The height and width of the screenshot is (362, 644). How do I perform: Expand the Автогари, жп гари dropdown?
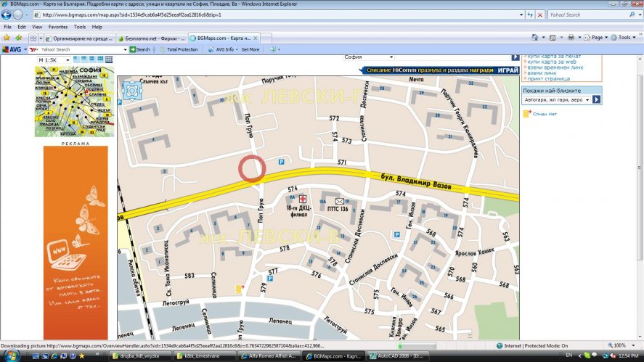[587, 99]
